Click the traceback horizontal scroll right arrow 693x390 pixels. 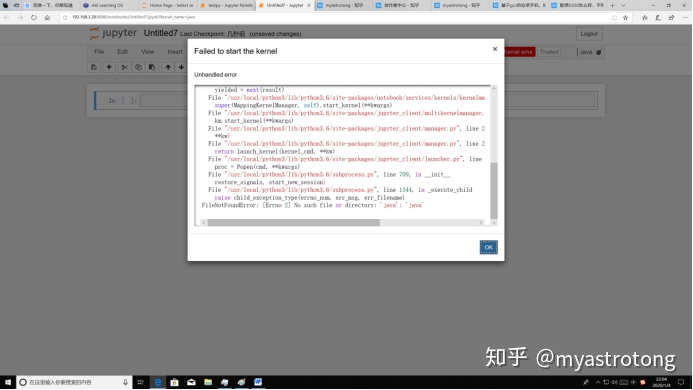(x=481, y=222)
